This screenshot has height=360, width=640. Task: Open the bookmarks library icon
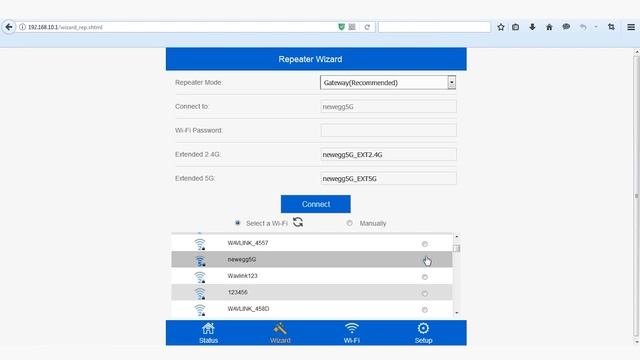click(516, 27)
